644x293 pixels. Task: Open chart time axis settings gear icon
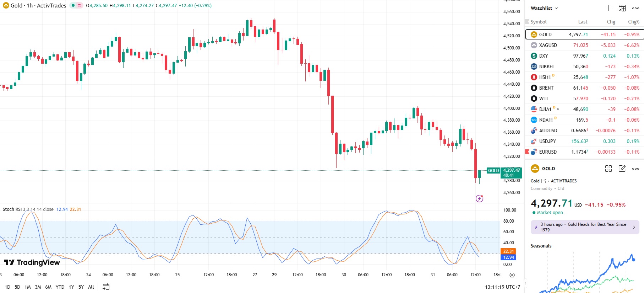512,275
